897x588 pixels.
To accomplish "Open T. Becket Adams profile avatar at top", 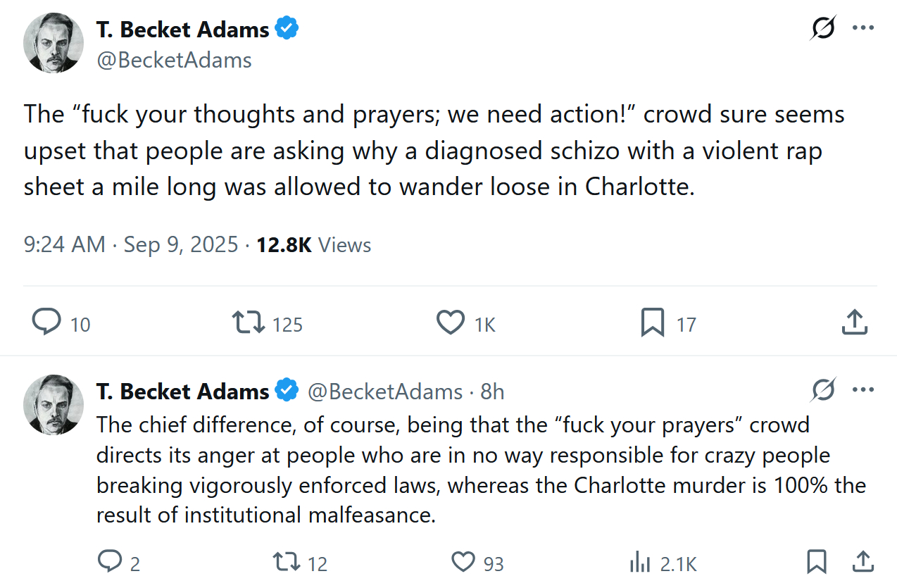I will (x=54, y=42).
